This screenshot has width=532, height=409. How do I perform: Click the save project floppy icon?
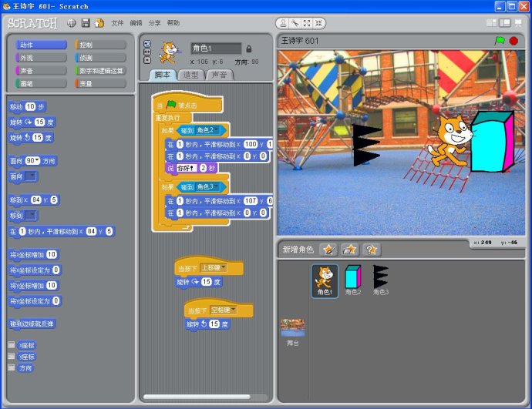(86, 23)
